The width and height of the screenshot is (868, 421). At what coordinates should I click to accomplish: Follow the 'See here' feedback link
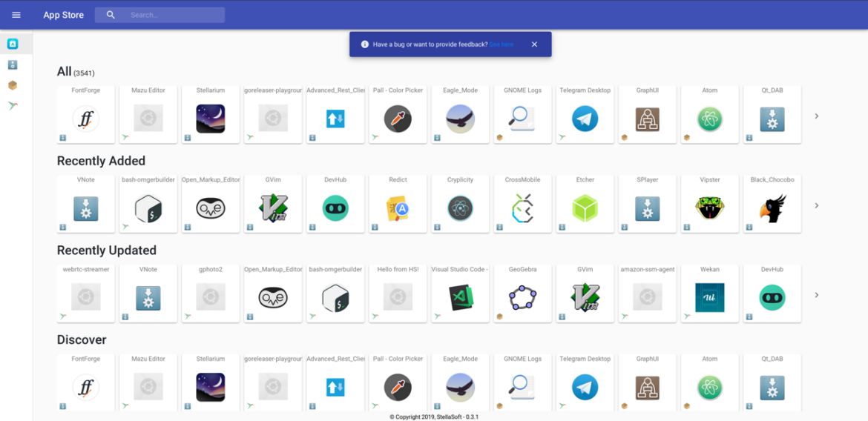click(502, 44)
